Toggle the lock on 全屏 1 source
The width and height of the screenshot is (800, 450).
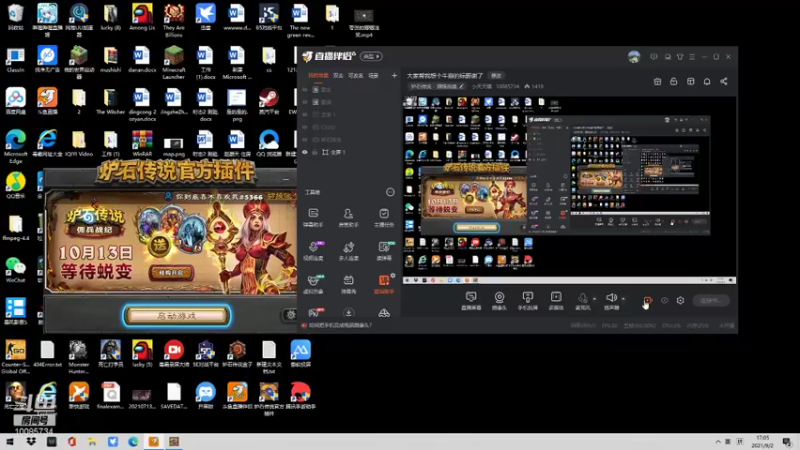315,152
